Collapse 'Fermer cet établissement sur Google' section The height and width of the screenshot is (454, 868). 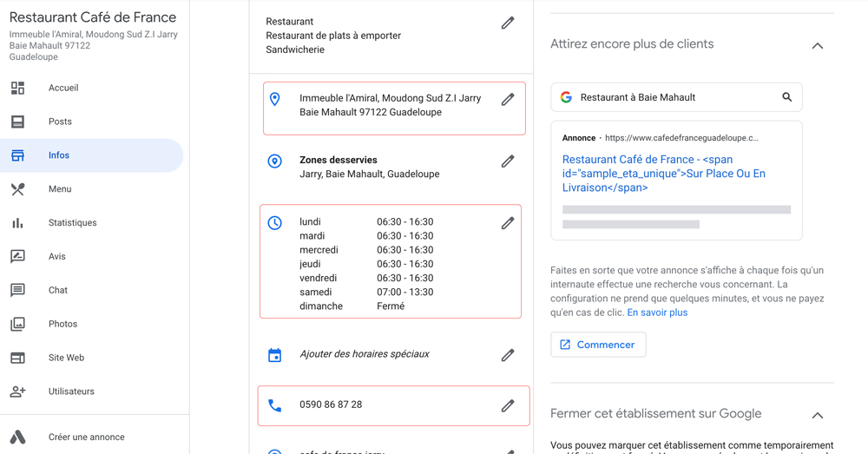tap(817, 415)
